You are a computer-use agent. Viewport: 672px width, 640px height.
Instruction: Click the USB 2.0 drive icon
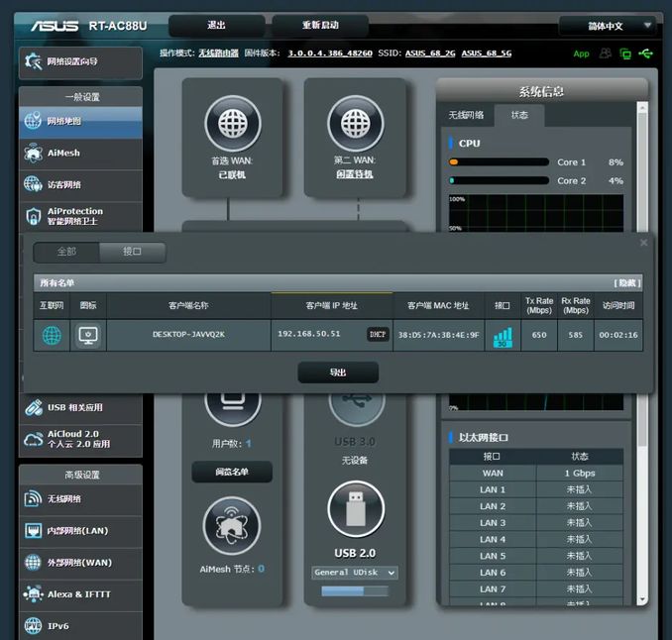(x=355, y=509)
